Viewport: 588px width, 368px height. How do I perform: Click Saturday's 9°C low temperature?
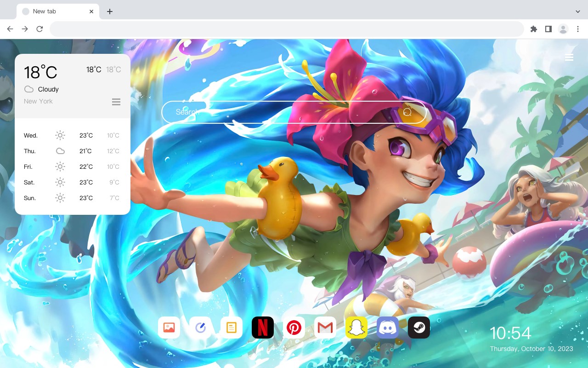pyautogui.click(x=114, y=182)
